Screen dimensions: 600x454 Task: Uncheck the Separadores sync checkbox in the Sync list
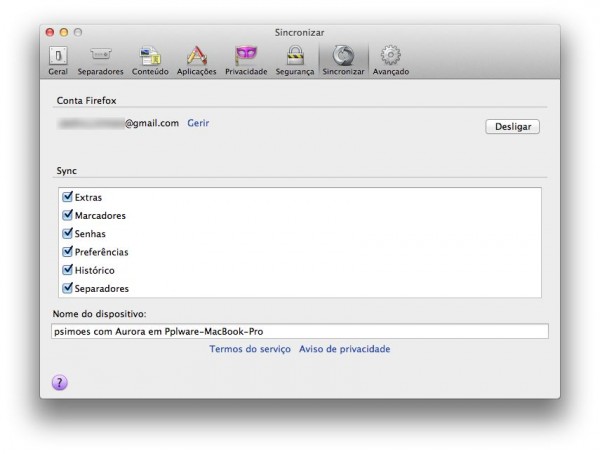coord(67,288)
